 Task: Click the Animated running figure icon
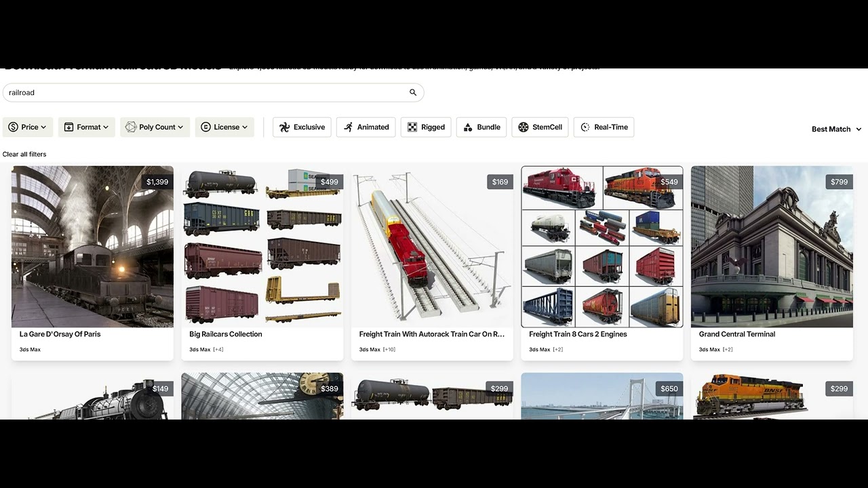pos(348,127)
